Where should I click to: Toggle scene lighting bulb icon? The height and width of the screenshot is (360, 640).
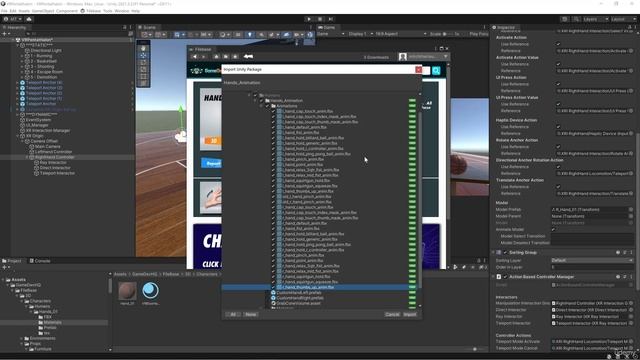pyautogui.click(x=249, y=35)
